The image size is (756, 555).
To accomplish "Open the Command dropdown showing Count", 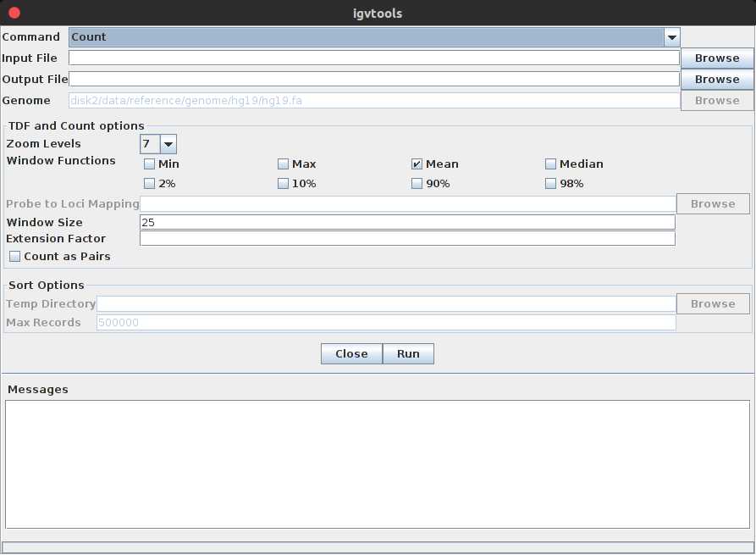I will (374, 37).
